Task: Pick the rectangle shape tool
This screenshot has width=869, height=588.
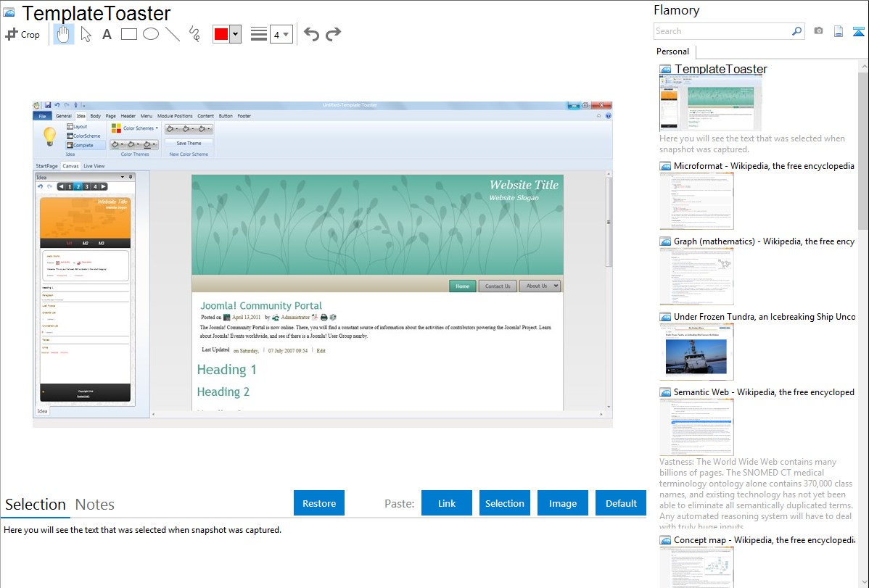Action: coord(129,34)
